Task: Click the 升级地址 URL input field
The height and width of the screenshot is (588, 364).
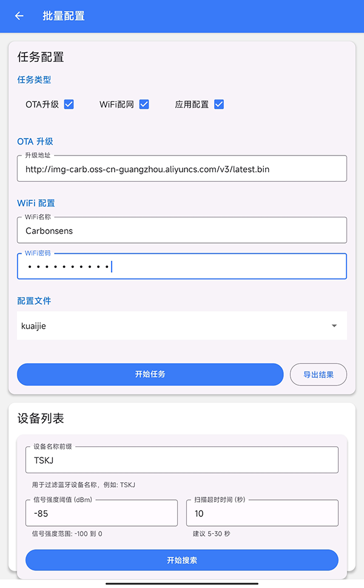Action: click(182, 169)
